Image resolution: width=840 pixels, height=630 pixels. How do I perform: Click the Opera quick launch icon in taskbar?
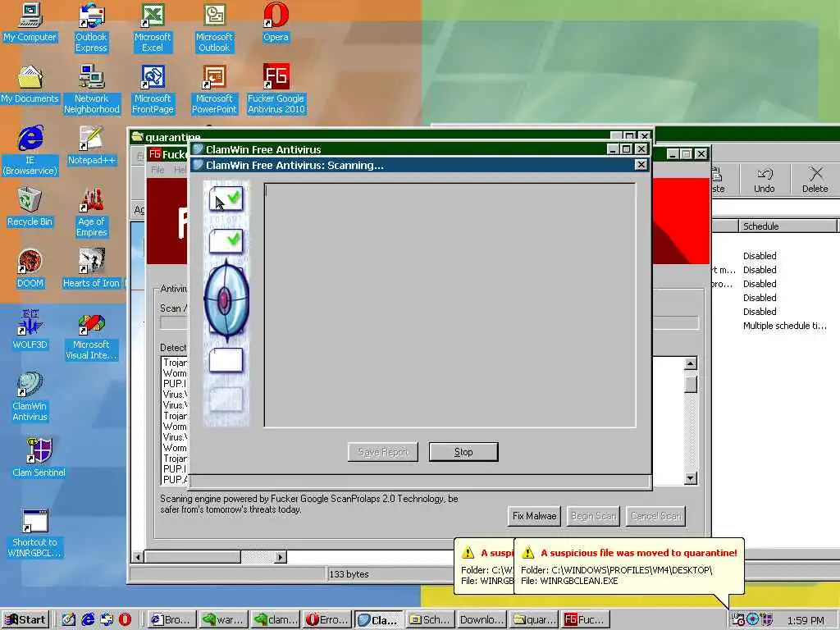point(125,619)
